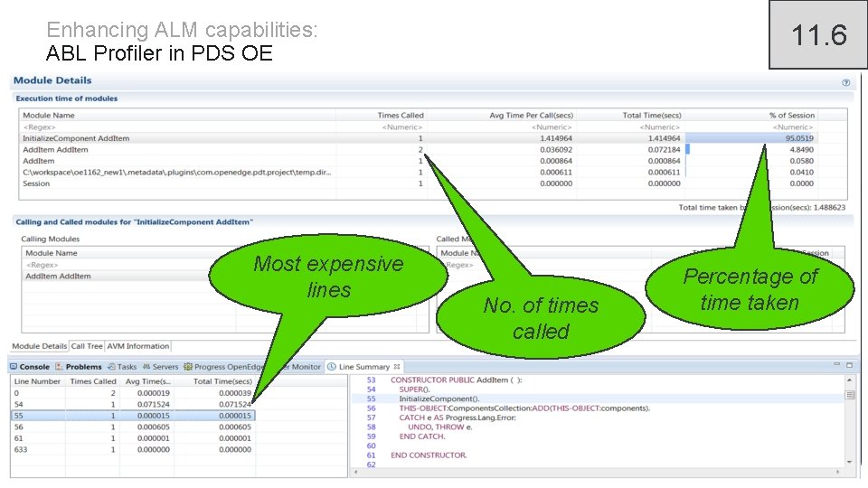Click code editor horizontal scroll left arrow
868x488 pixels.
coord(355,472)
